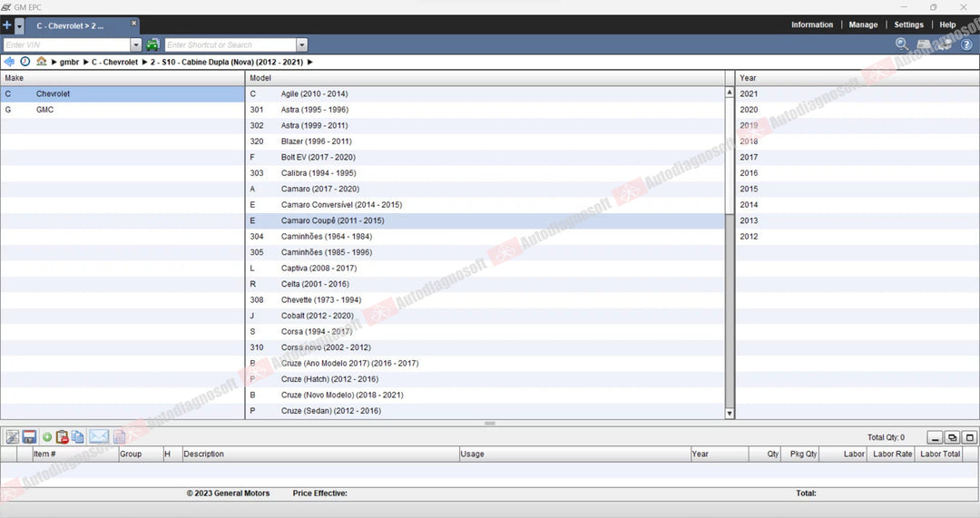This screenshot has height=518, width=980.
Task: Go to the home icon in breadcrumb
Action: pos(41,62)
